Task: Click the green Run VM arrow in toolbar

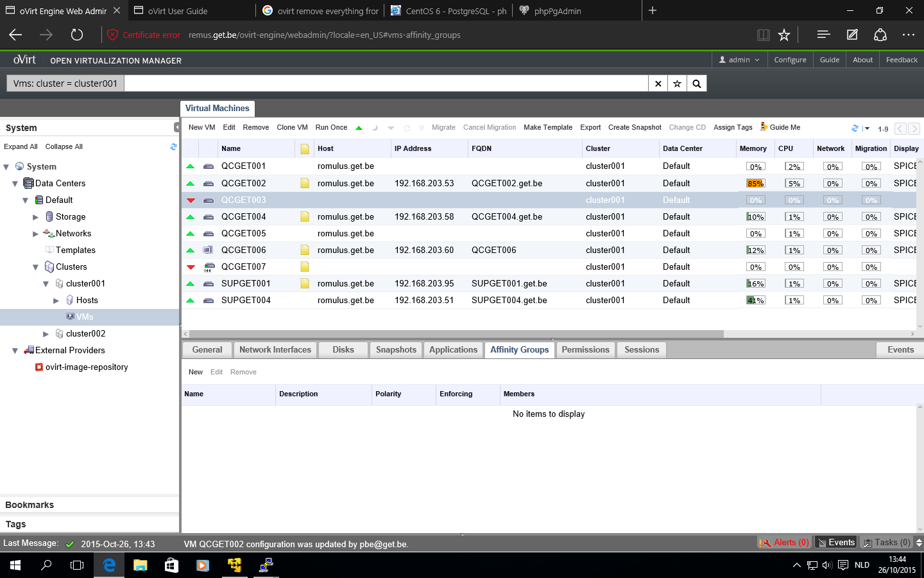Action: (x=359, y=128)
